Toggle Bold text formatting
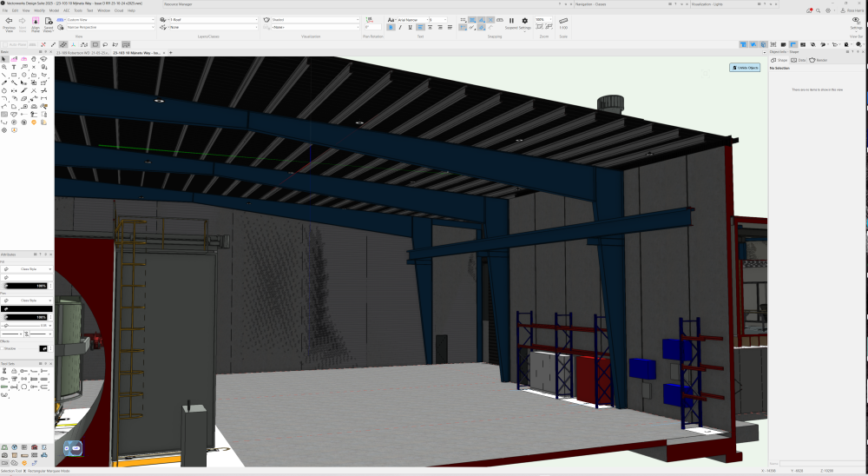 coord(390,28)
